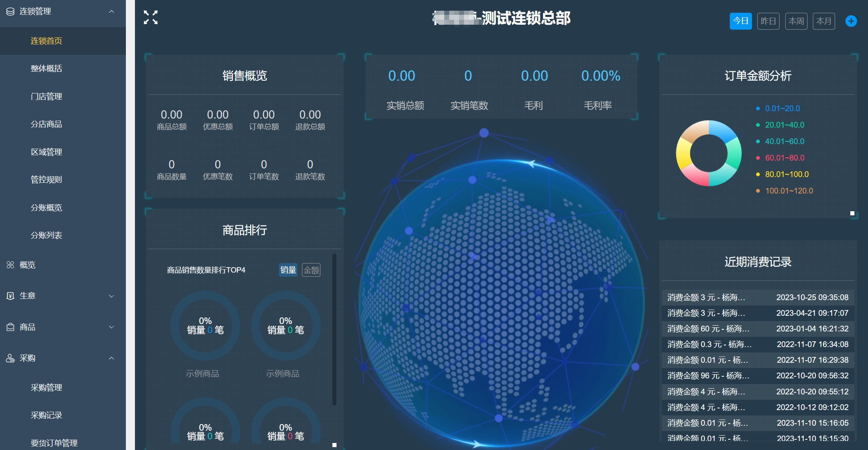Switch date range to 本周
Screen dimensions: 868x450
(796, 21)
